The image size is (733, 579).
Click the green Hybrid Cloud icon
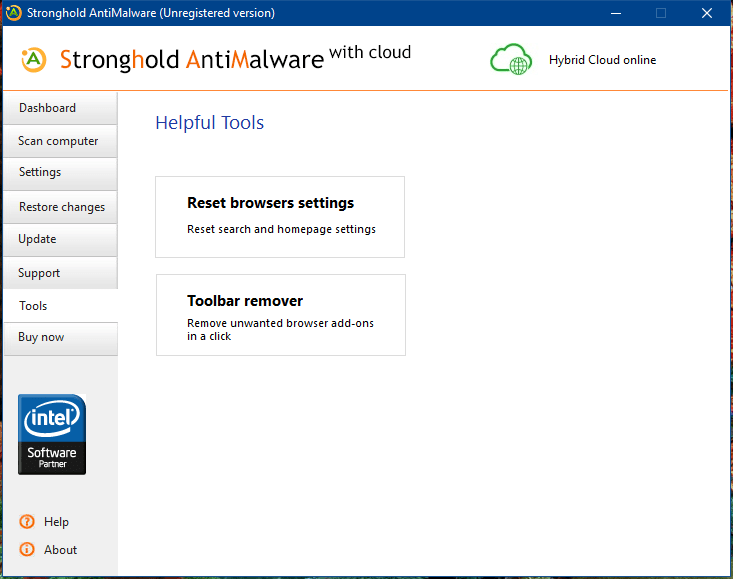point(511,59)
